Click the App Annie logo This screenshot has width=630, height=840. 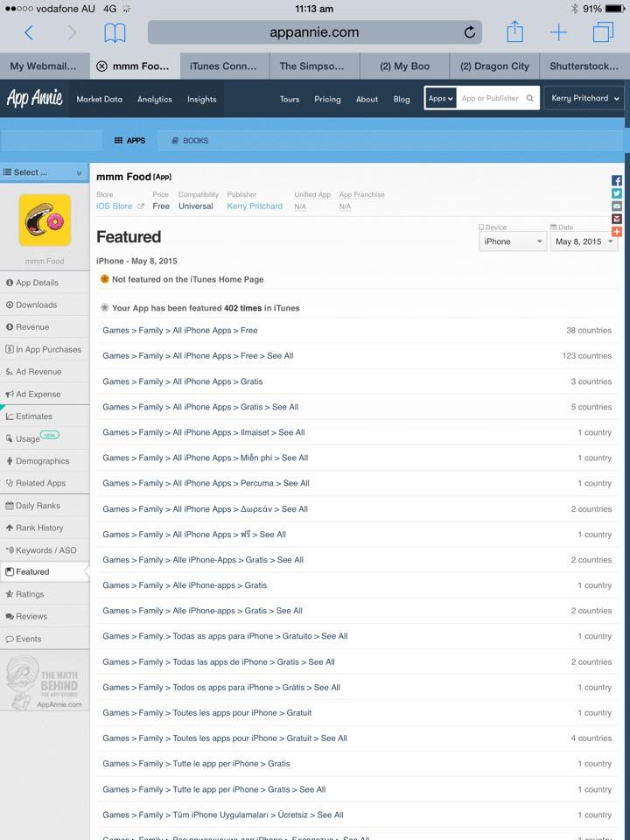click(x=34, y=99)
